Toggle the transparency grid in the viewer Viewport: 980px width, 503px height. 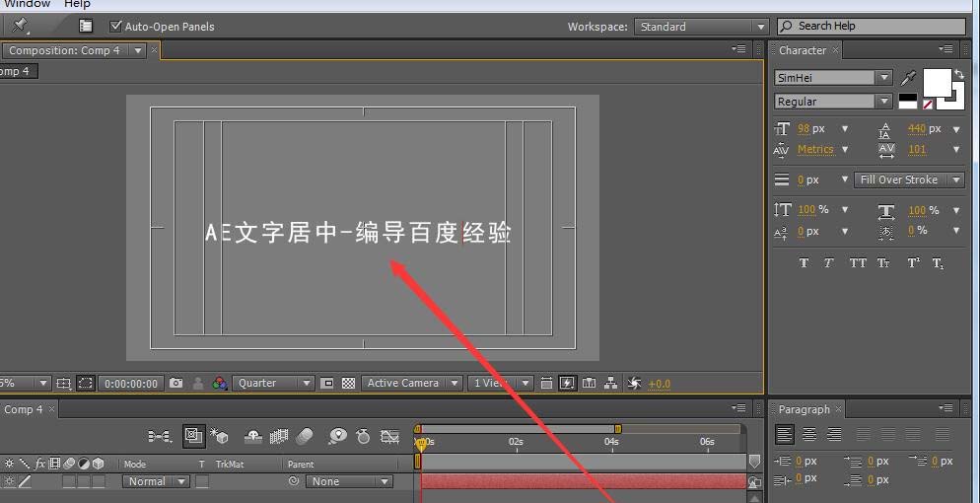(348, 384)
